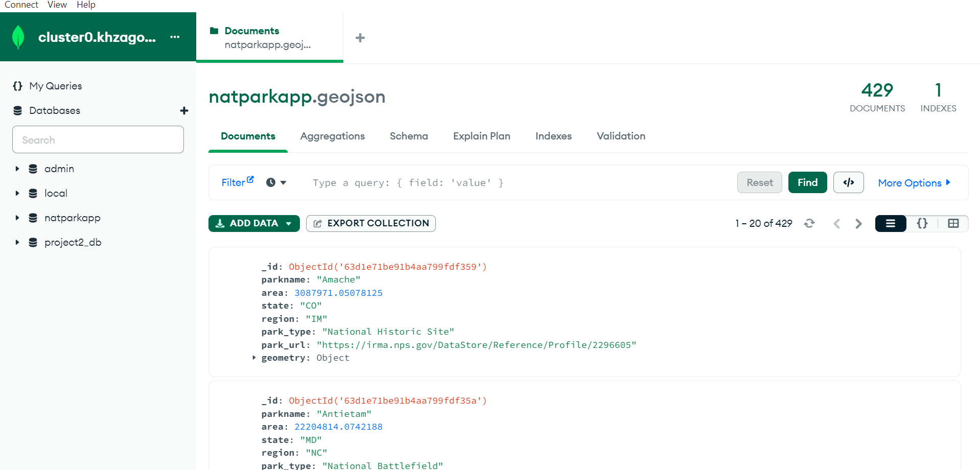The height and width of the screenshot is (470, 980).
Task: Switch to the Schema tab
Action: coord(408,136)
